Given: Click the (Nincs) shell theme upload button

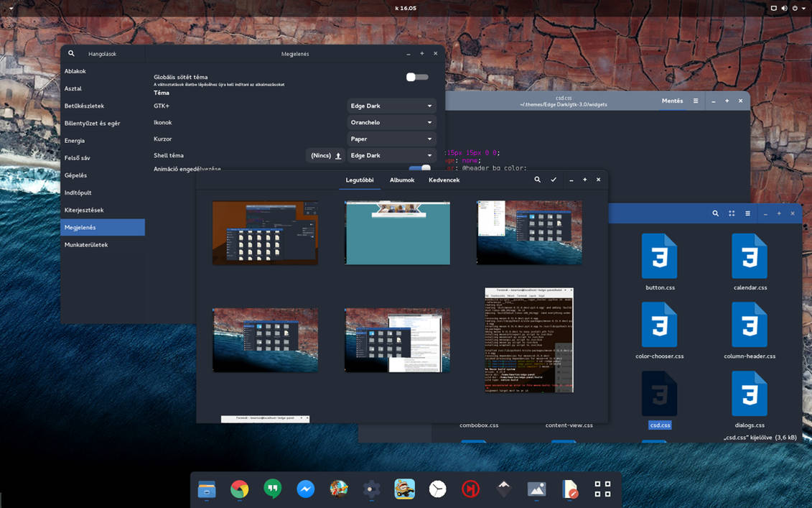Looking at the screenshot, I should coord(325,155).
